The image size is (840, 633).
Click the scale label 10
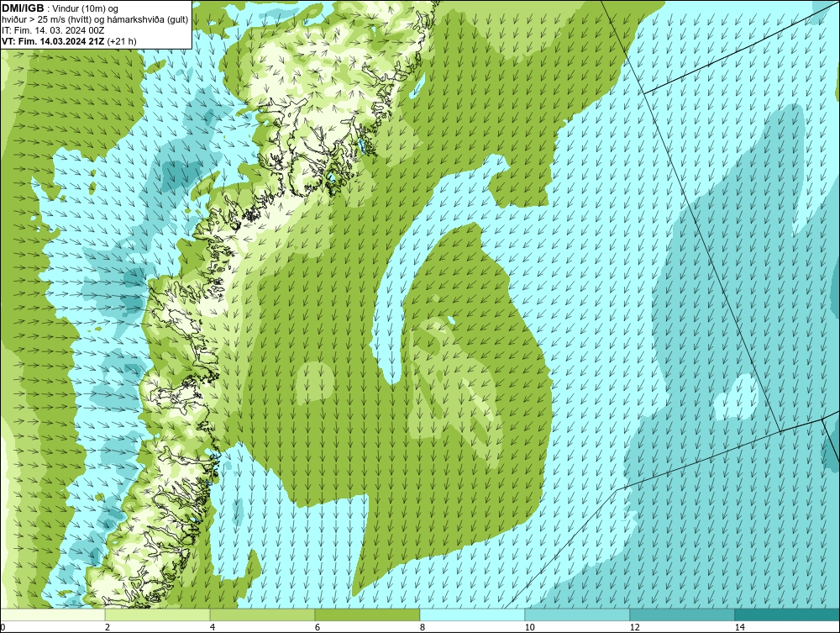point(529,627)
